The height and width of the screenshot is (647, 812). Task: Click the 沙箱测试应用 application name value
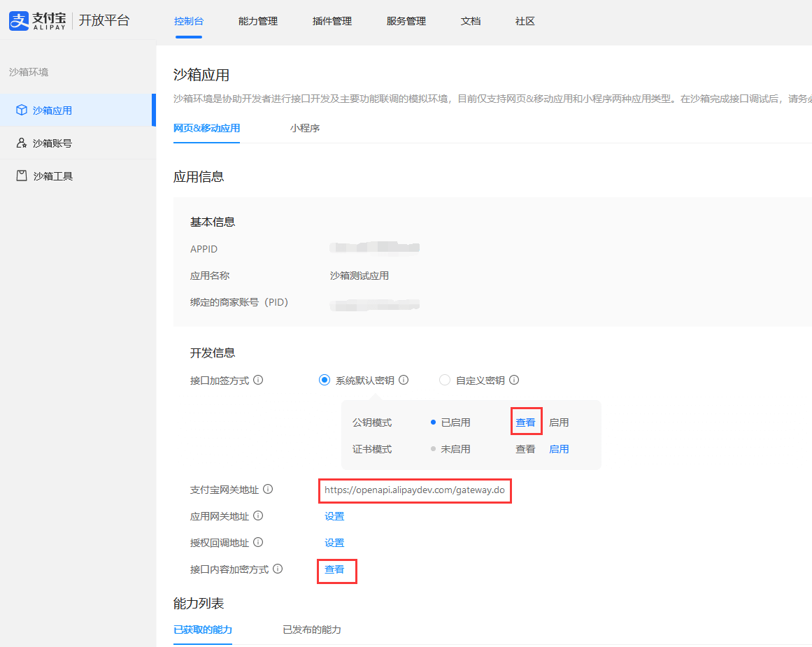359,276
